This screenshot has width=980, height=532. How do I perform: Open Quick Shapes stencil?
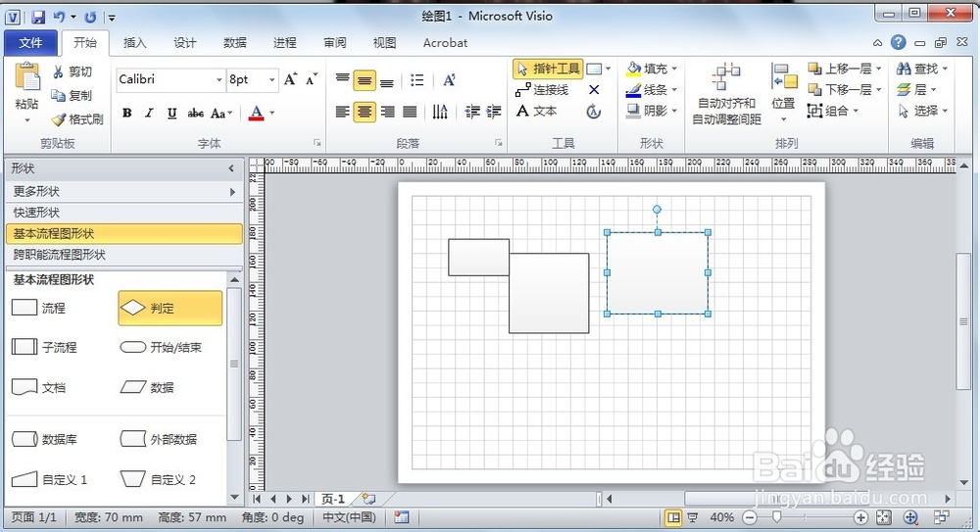pyautogui.click(x=123, y=213)
